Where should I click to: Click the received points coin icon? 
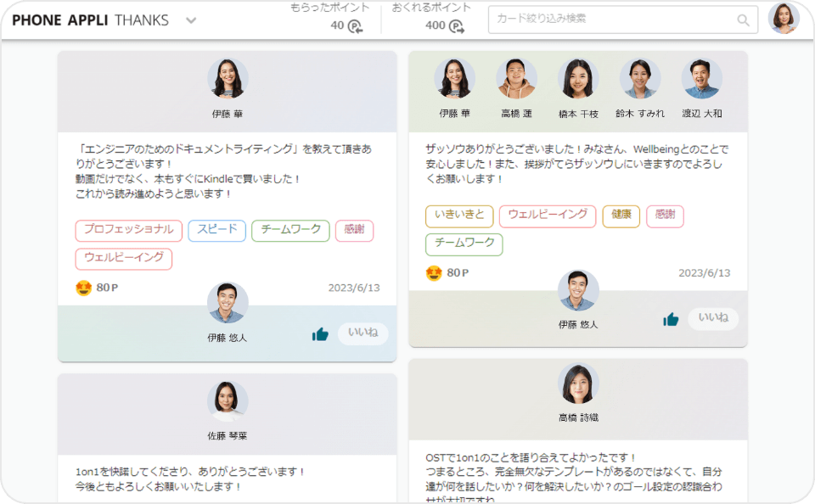click(x=355, y=26)
